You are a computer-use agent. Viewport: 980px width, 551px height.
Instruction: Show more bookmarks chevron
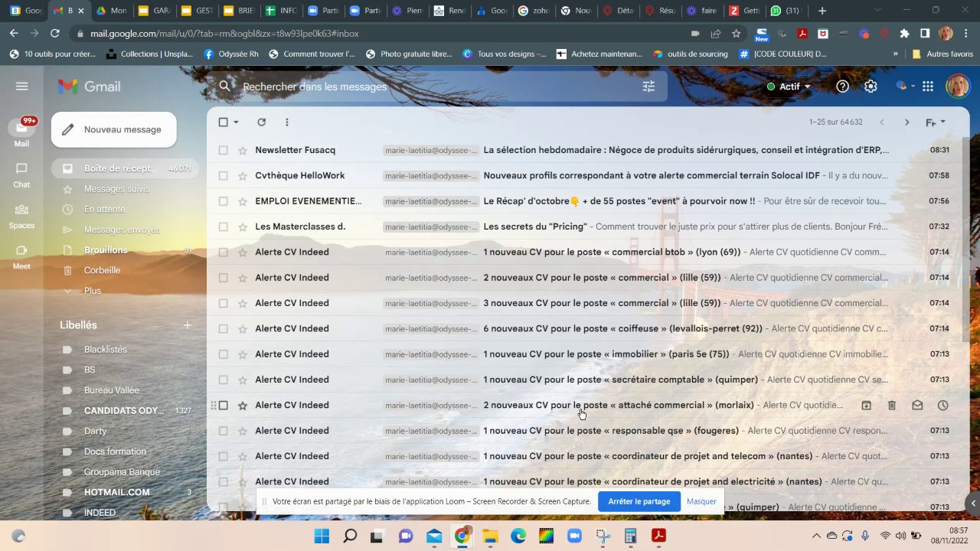click(x=896, y=54)
